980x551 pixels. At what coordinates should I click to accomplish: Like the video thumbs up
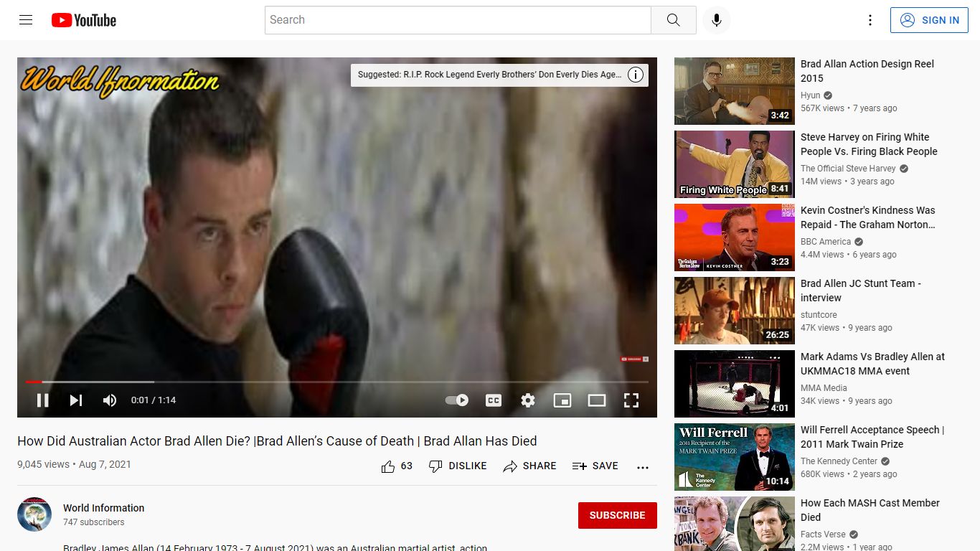[x=388, y=466]
